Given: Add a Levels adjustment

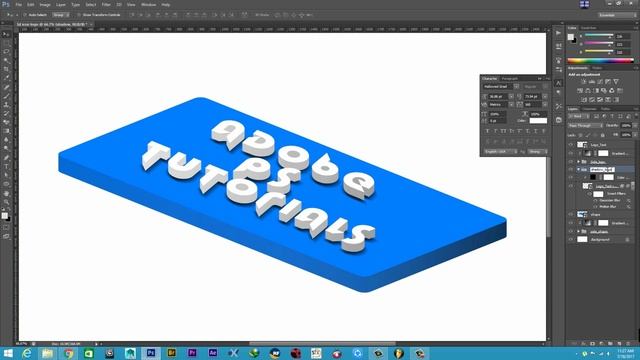Looking at the screenshot, I should (592, 82).
